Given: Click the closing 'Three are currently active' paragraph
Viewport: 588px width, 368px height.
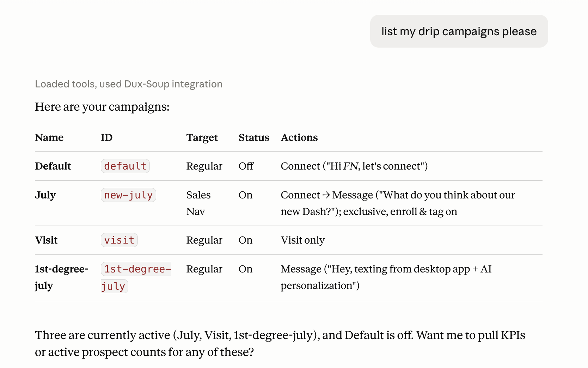Looking at the screenshot, I should (280, 344).
